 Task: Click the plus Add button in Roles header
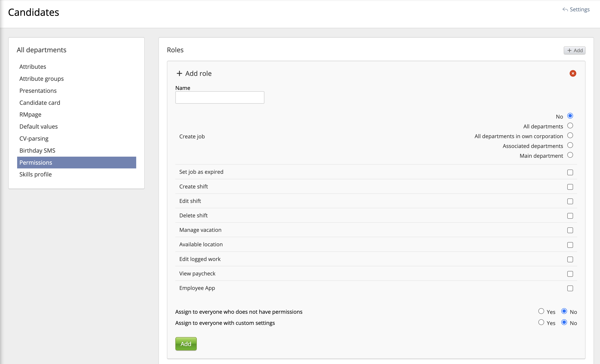[x=574, y=51]
